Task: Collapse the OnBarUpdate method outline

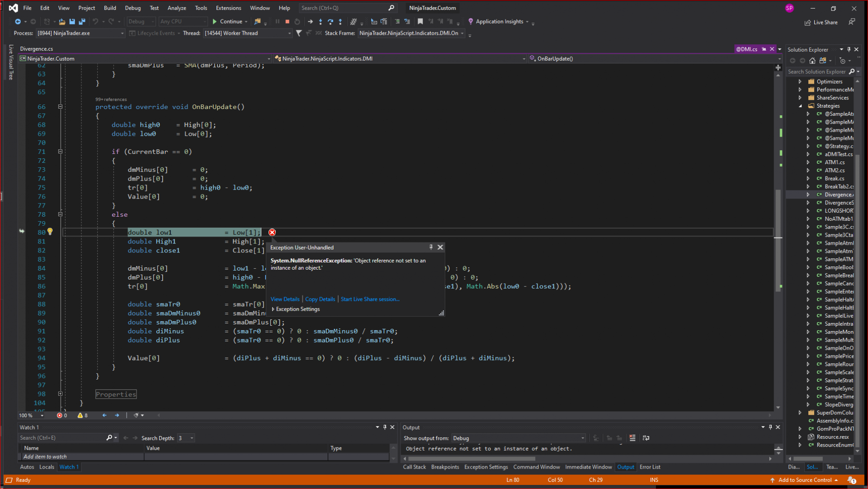Action: point(60,107)
